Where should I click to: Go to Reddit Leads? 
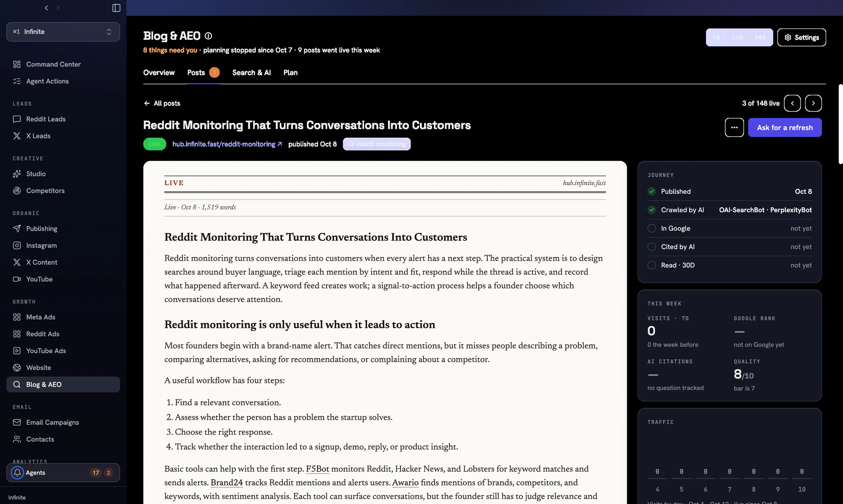[63, 119]
